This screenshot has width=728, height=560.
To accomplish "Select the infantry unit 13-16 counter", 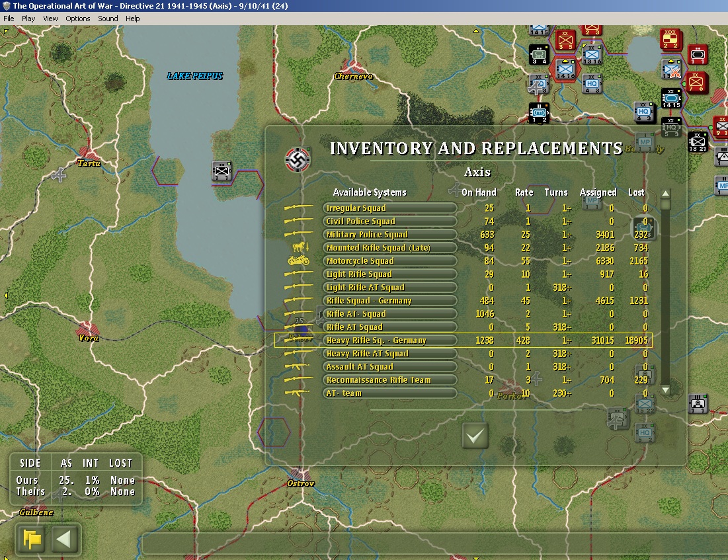I will 592,54.
